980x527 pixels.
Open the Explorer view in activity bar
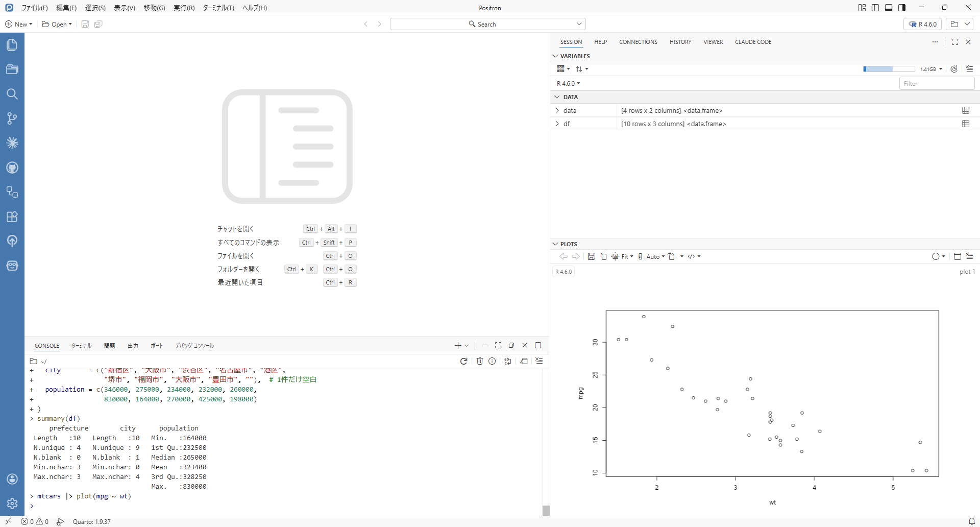pyautogui.click(x=12, y=45)
